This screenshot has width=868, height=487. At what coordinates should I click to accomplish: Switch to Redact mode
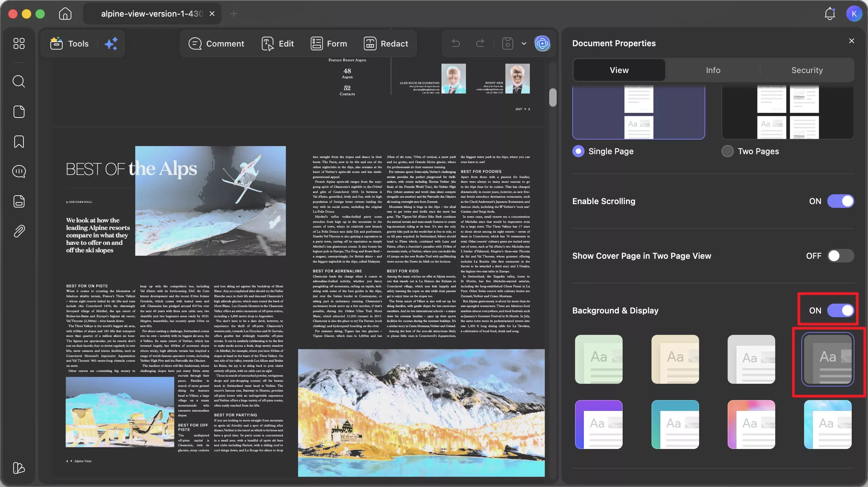tap(386, 43)
